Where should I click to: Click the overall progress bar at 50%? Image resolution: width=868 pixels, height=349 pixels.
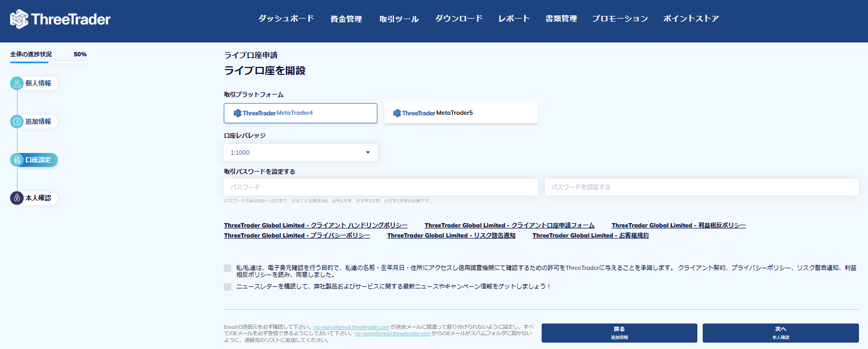pyautogui.click(x=48, y=62)
